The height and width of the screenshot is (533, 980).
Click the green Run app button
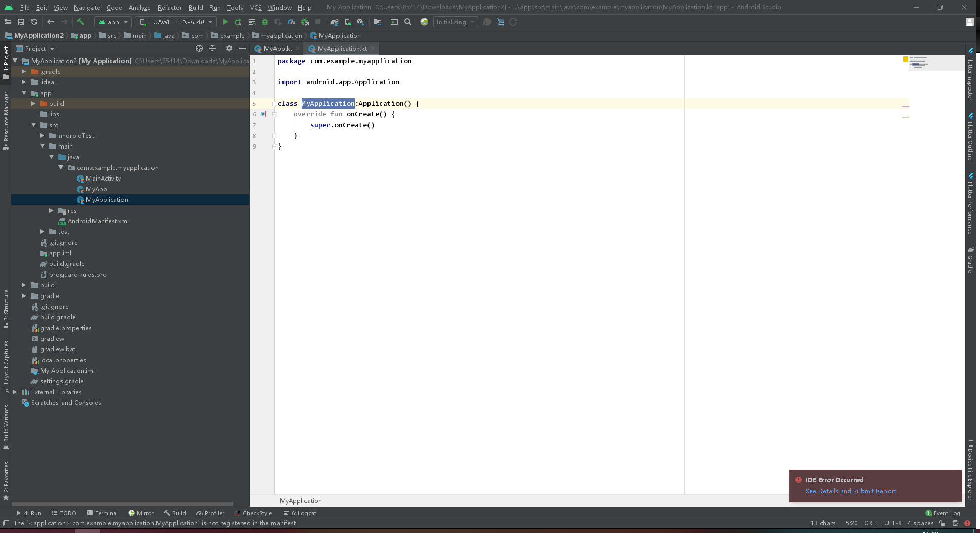click(x=225, y=22)
